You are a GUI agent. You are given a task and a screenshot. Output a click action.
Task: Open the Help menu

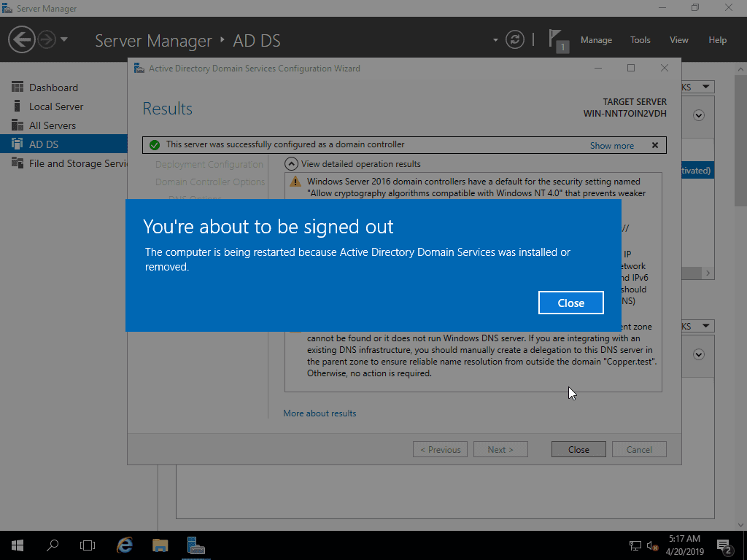click(x=718, y=40)
